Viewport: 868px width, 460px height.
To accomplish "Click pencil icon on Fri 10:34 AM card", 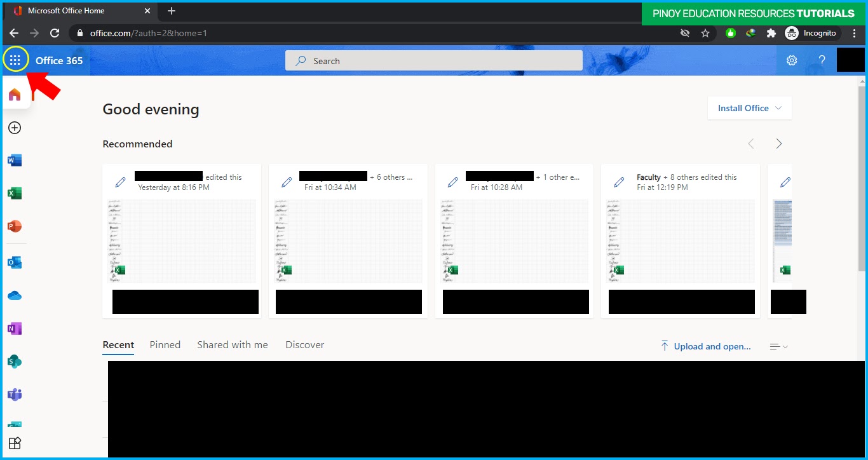I will [x=287, y=182].
